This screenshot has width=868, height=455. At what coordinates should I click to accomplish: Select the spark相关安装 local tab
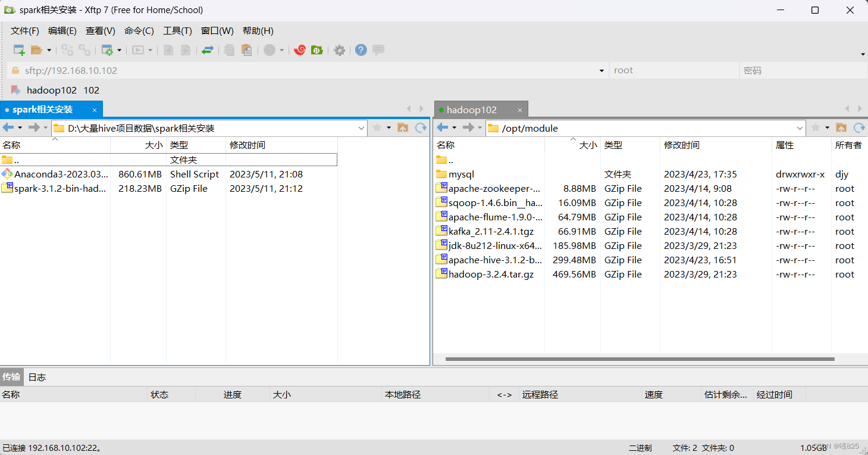coord(51,110)
